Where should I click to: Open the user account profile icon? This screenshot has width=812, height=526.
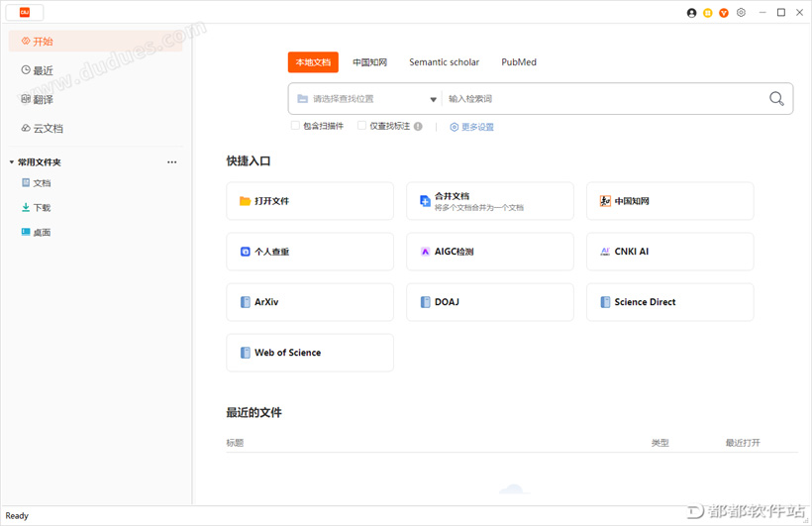(691, 13)
